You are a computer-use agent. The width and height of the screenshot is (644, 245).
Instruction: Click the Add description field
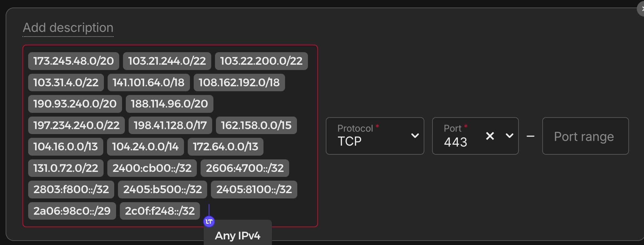(x=68, y=28)
